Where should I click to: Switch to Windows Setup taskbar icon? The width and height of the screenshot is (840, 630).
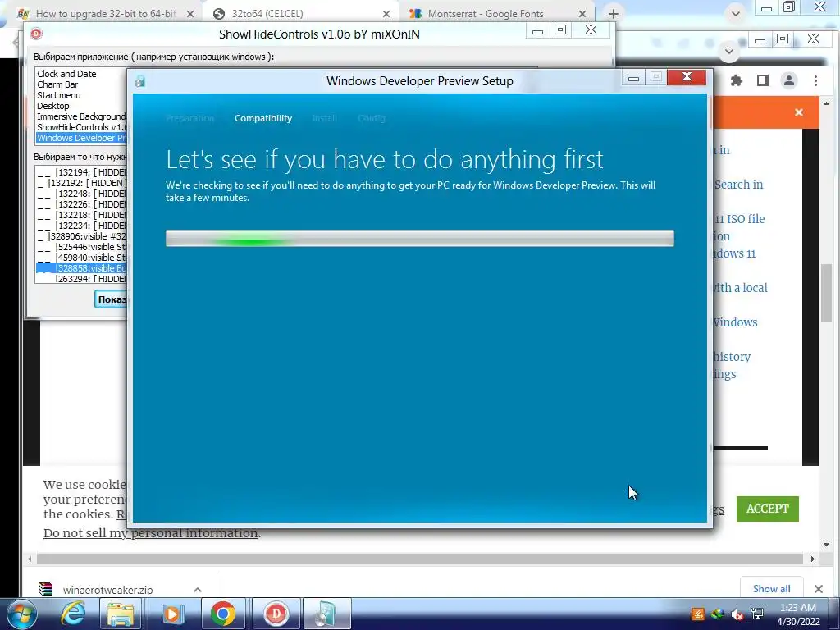326,614
